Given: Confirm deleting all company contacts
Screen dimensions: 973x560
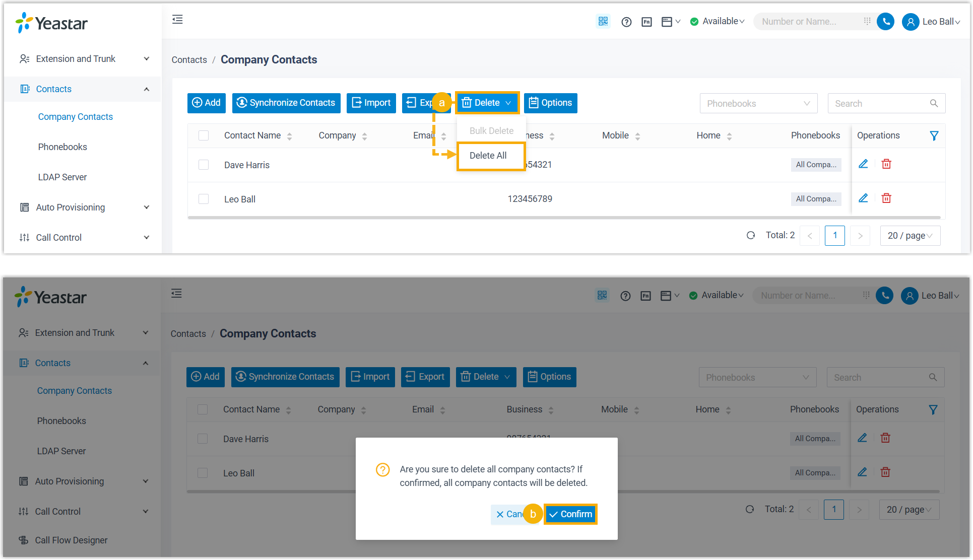Looking at the screenshot, I should (x=570, y=514).
